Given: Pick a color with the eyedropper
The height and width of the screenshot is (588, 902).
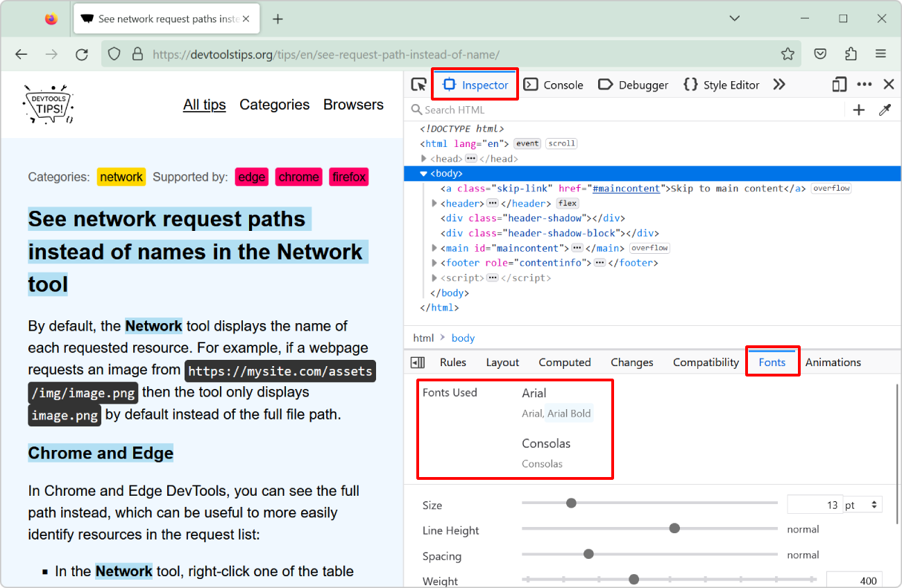Looking at the screenshot, I should pyautogui.click(x=885, y=110).
